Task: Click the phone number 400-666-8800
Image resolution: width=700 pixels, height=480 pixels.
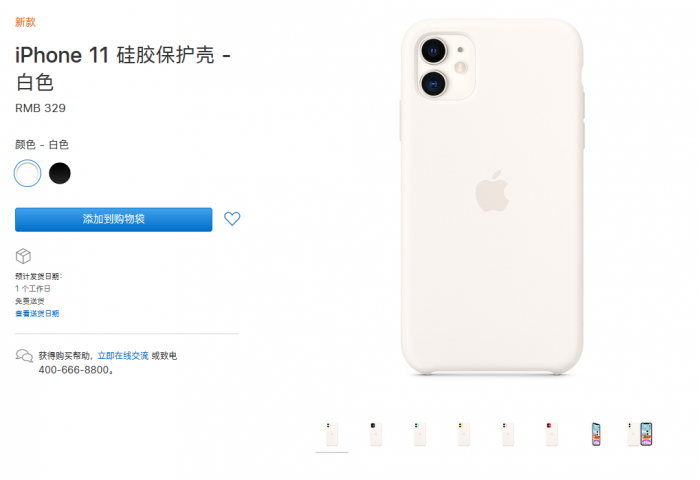Action: [74, 370]
